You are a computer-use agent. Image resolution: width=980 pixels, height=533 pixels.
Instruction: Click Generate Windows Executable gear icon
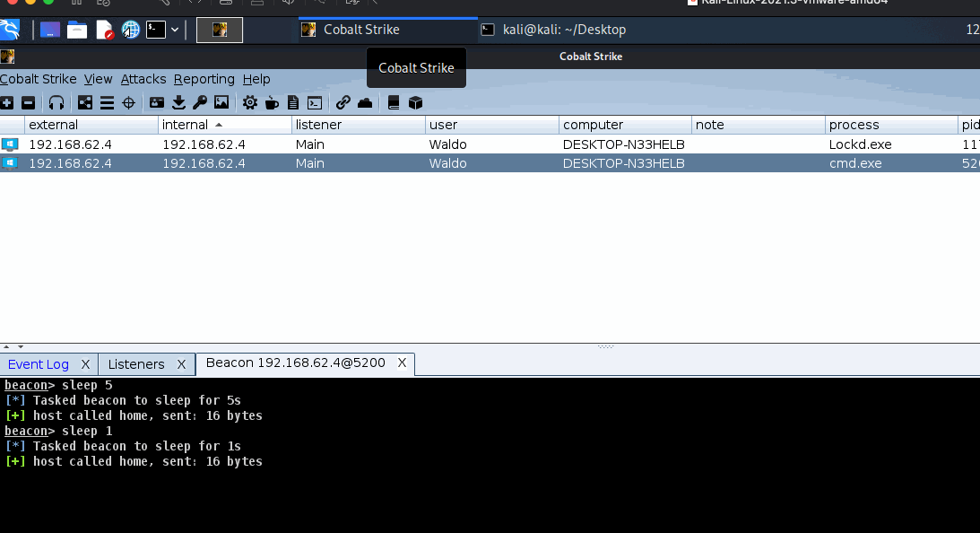250,102
